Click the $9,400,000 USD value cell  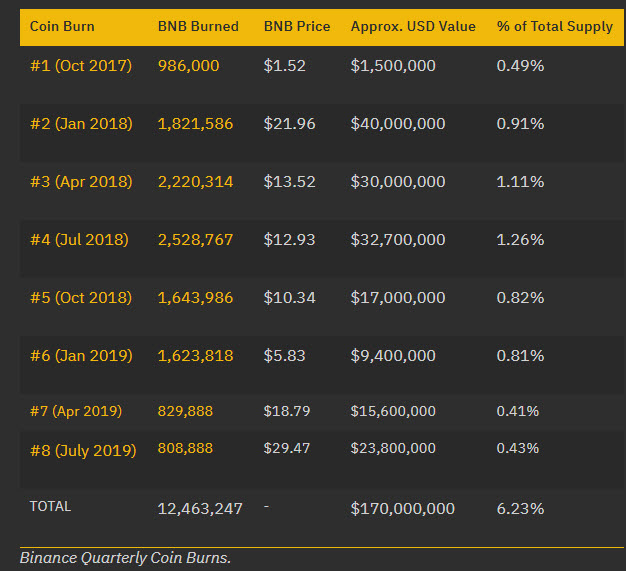tap(393, 356)
